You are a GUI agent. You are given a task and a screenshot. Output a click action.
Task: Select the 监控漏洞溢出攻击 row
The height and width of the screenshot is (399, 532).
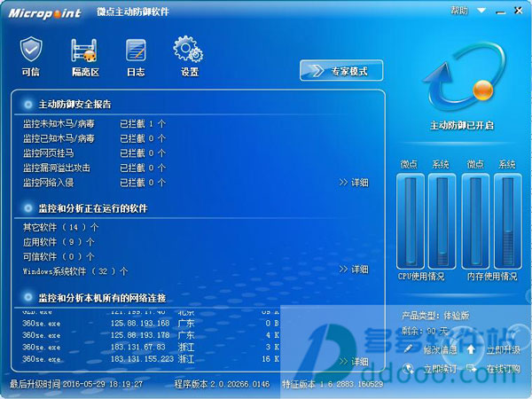pos(94,168)
